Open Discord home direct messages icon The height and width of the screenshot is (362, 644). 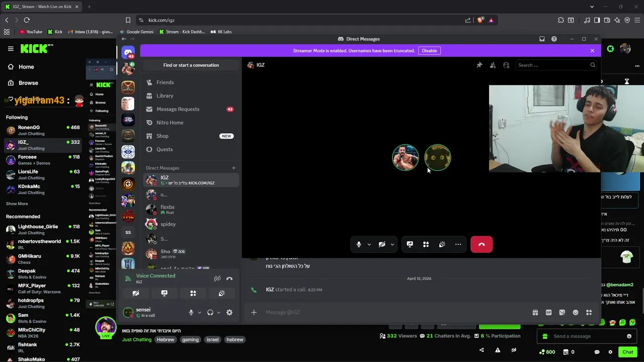pyautogui.click(x=128, y=52)
